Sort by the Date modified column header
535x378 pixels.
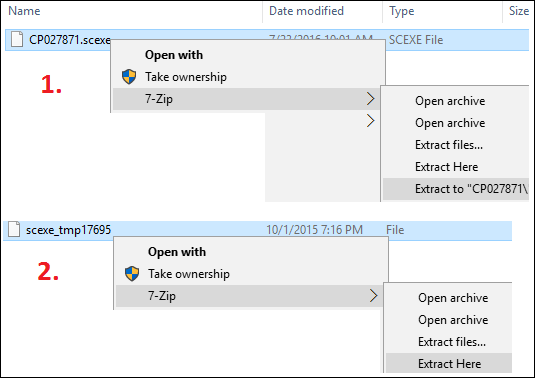(x=306, y=11)
